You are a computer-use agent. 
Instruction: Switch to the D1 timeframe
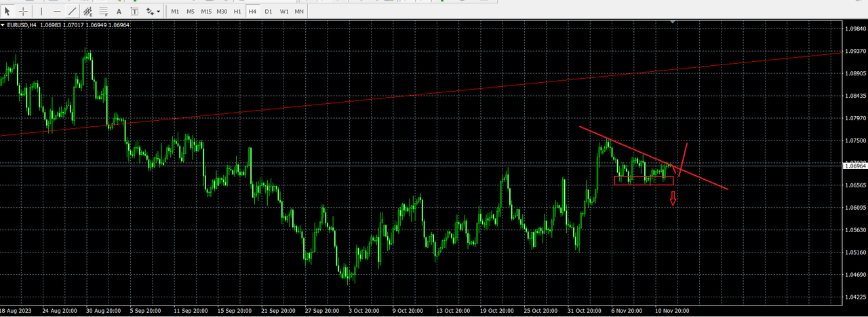pyautogui.click(x=269, y=11)
